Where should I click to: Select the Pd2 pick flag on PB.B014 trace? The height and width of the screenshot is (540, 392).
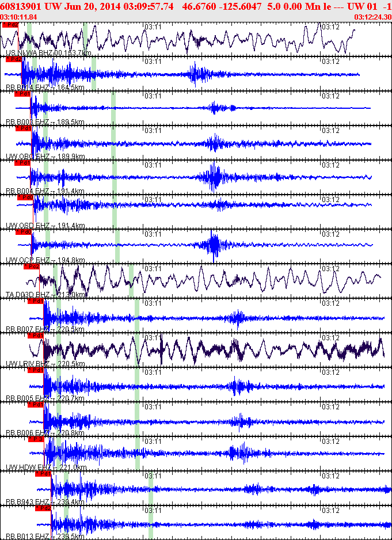coord(14,59)
